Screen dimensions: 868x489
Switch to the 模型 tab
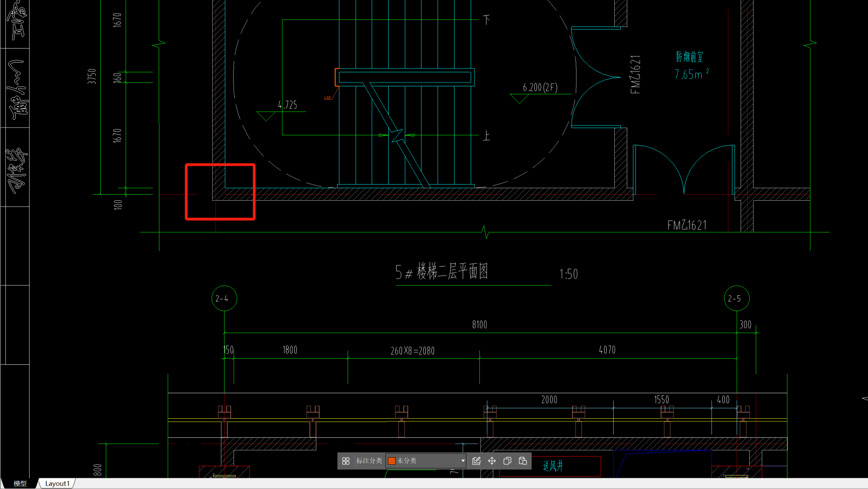20,484
